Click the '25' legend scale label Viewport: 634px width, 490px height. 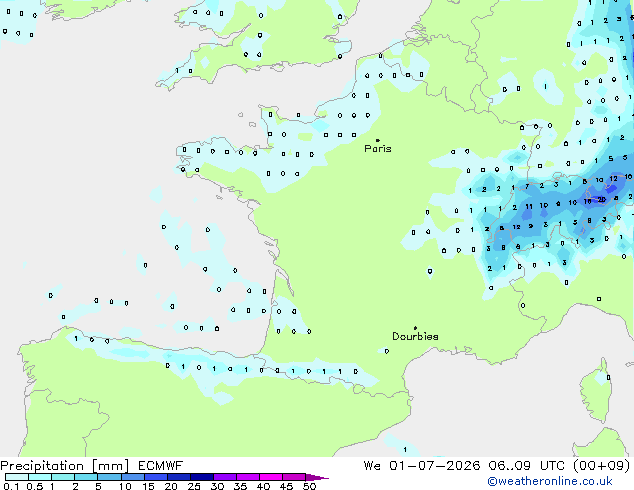(194, 486)
